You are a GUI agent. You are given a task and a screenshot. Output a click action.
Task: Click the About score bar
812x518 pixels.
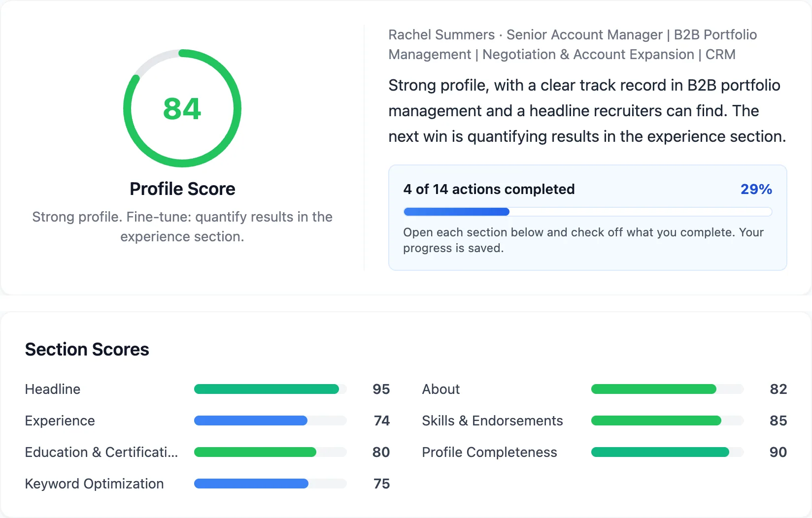tap(667, 389)
